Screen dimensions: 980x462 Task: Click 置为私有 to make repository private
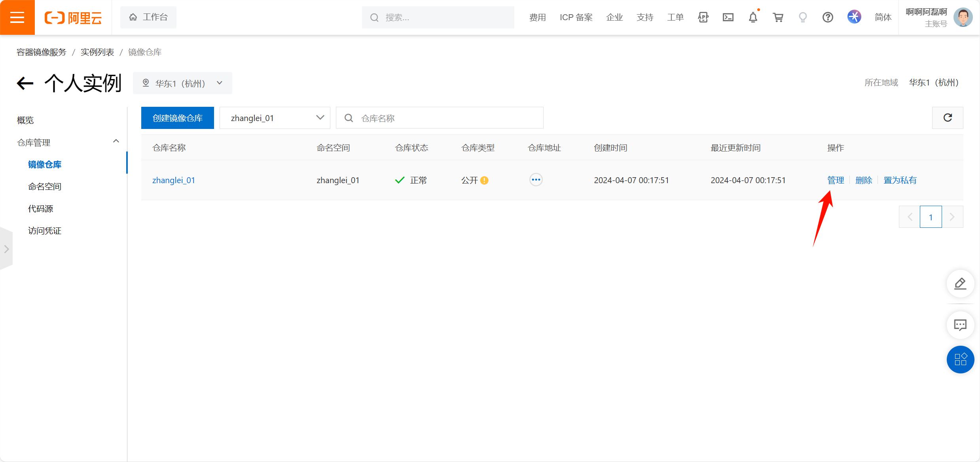click(900, 180)
